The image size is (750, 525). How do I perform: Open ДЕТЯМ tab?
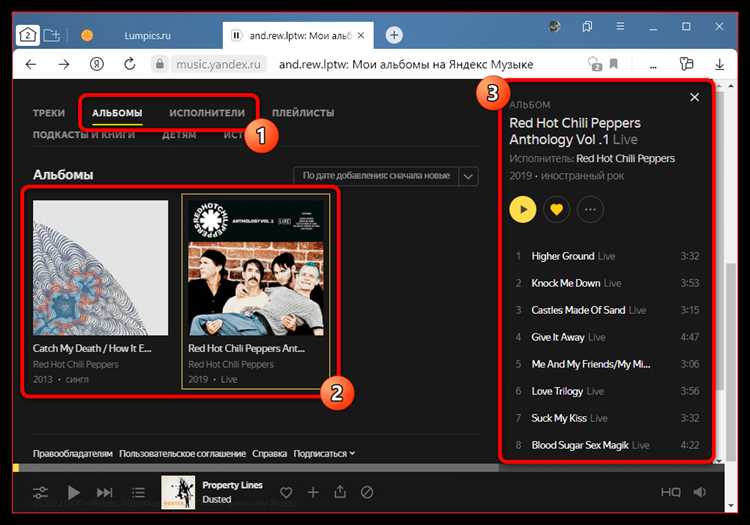pos(179,135)
